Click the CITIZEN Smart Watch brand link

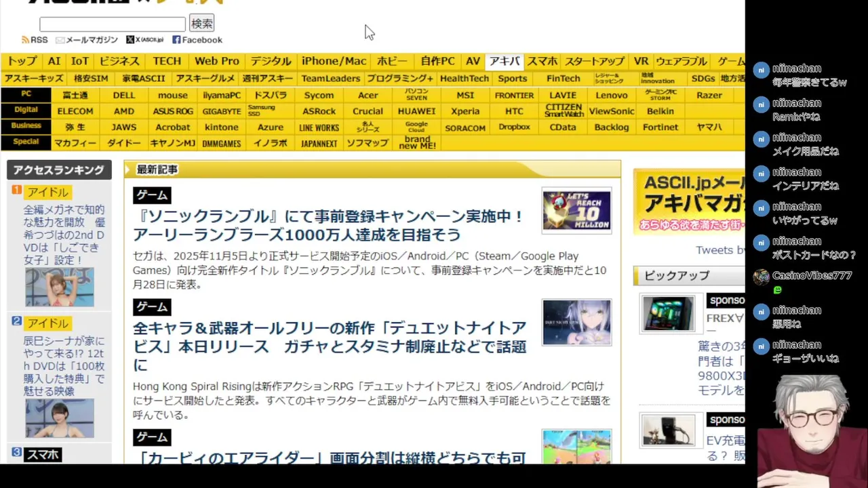564,111
